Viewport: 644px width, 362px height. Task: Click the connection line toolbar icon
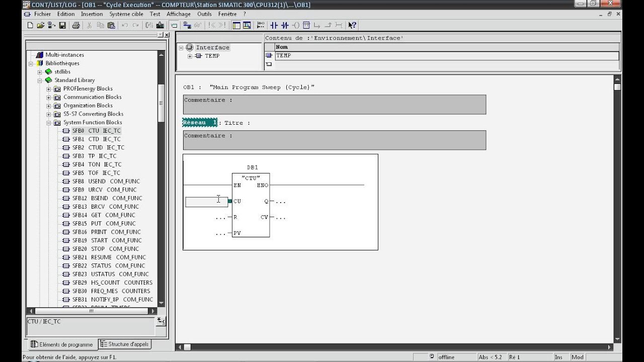[x=339, y=25]
